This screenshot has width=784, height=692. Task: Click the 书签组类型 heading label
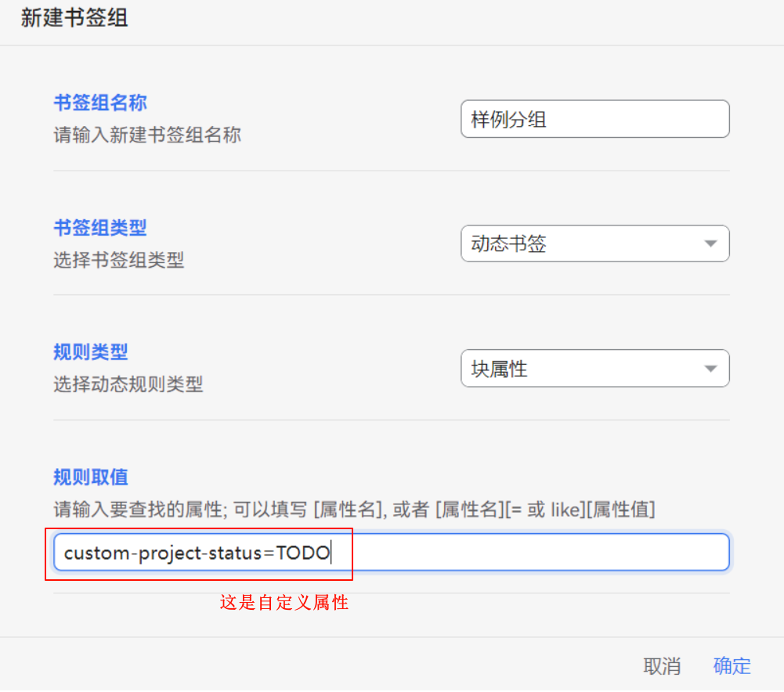(100, 228)
